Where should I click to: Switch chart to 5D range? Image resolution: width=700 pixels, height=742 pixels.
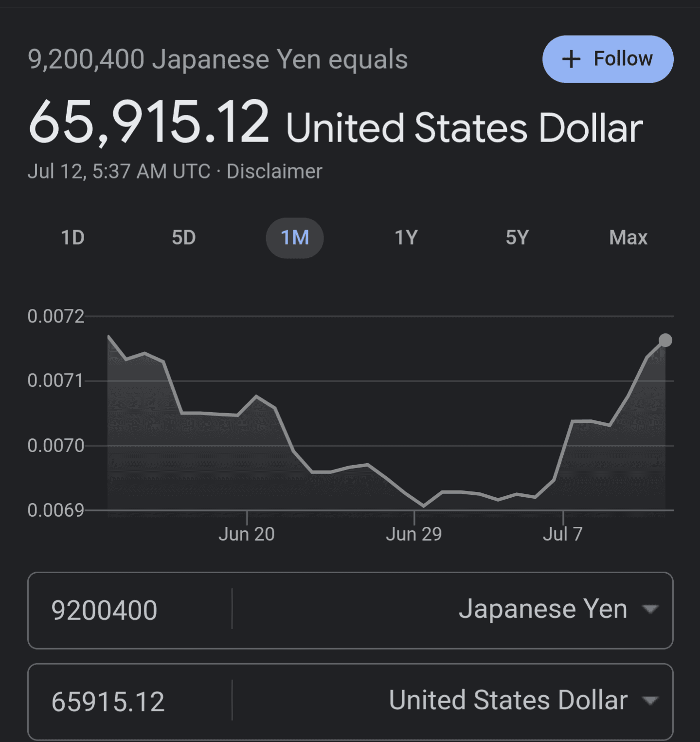point(184,238)
